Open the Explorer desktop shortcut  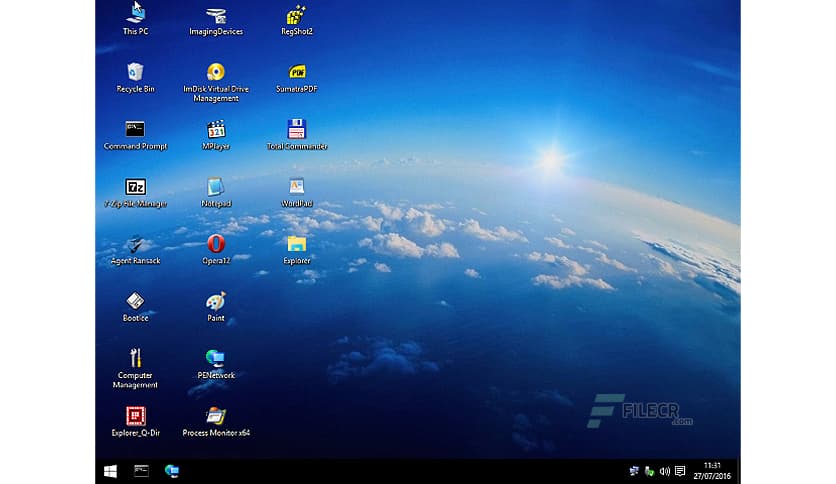[x=296, y=249]
